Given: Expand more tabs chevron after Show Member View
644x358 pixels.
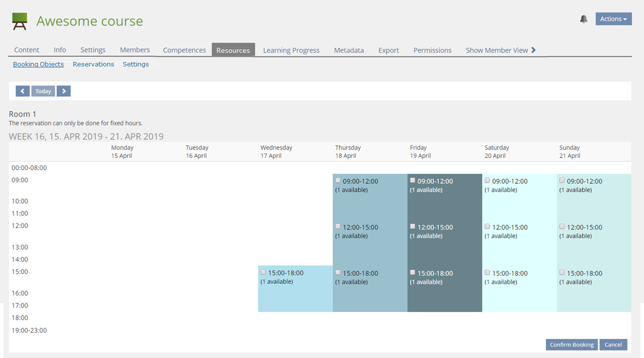Looking at the screenshot, I should pos(534,50).
